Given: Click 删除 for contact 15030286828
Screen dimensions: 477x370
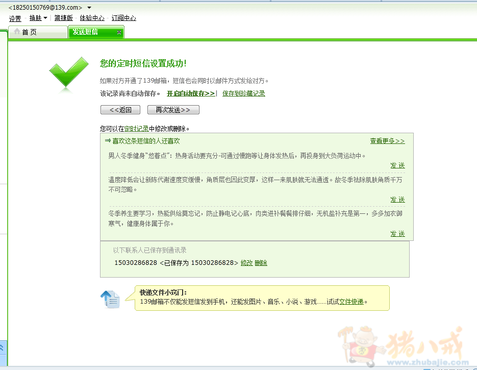Looking at the screenshot, I should tap(261, 263).
